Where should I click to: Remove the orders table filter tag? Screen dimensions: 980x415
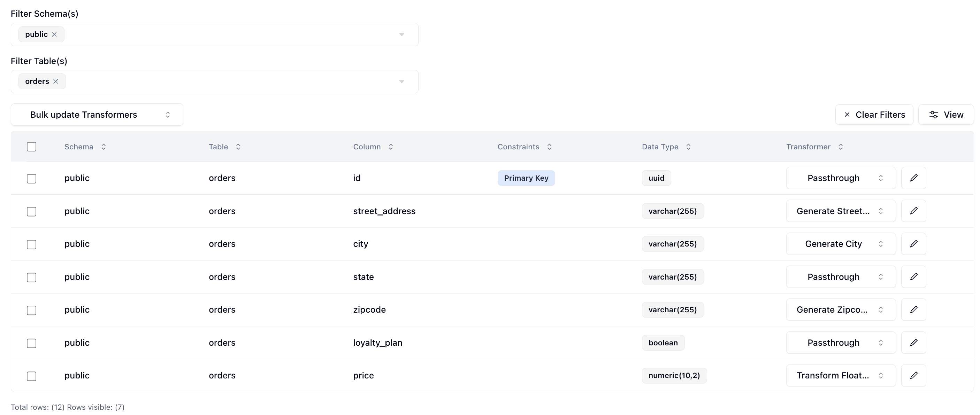coord(55,81)
